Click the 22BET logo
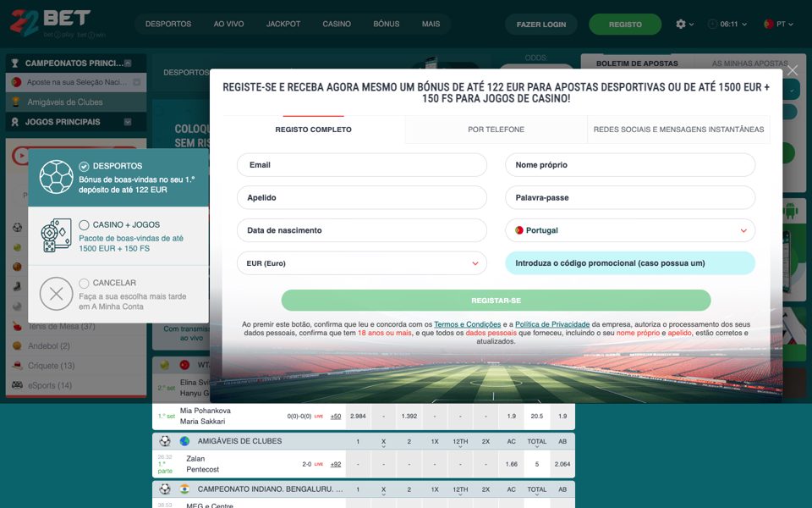The width and height of the screenshot is (812, 508). [x=51, y=23]
